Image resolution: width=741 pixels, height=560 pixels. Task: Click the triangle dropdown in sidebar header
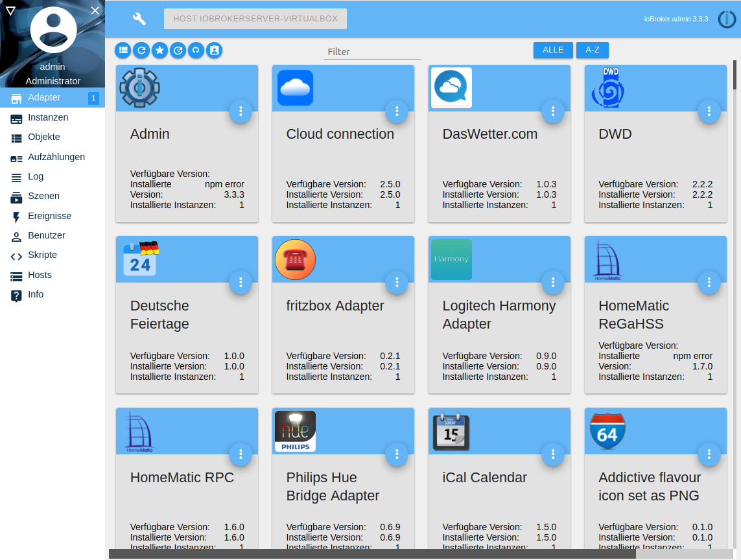click(x=10, y=10)
